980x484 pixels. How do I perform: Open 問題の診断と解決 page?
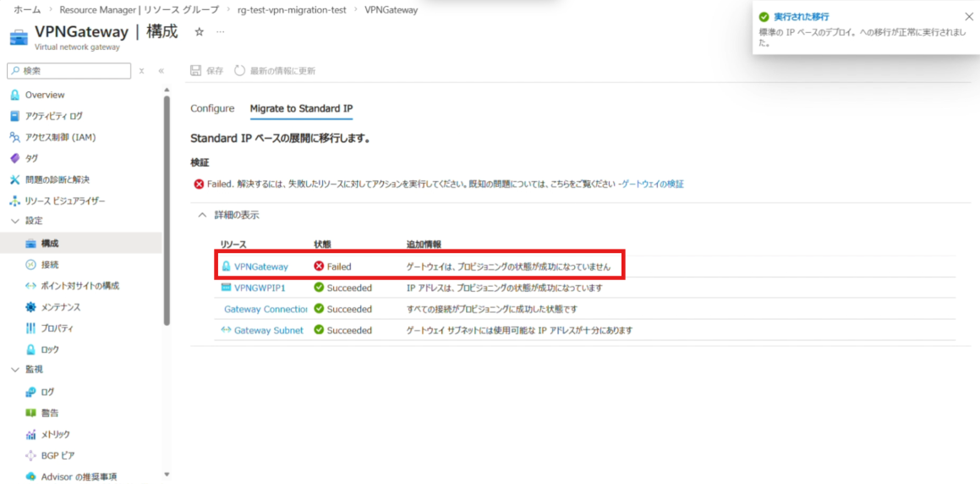[57, 179]
